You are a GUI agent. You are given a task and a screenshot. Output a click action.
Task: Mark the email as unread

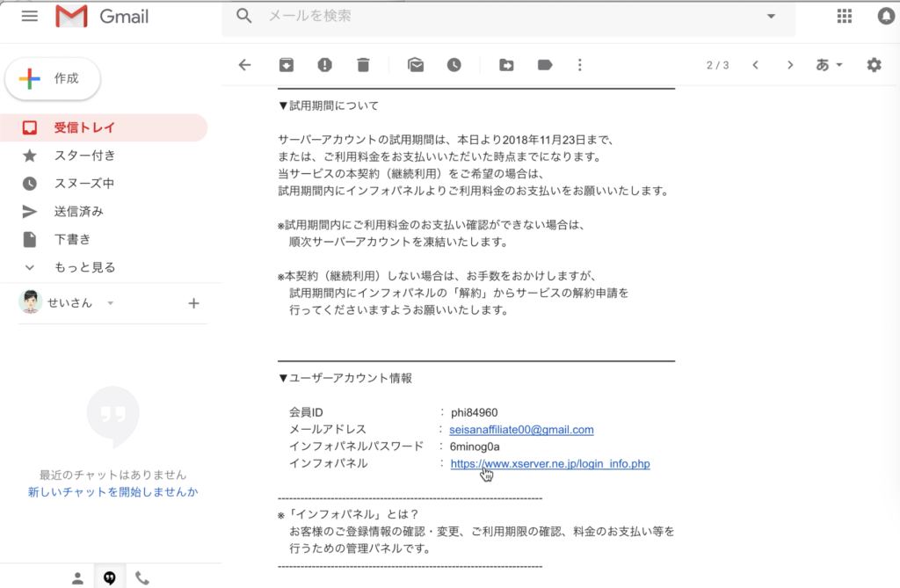point(415,64)
